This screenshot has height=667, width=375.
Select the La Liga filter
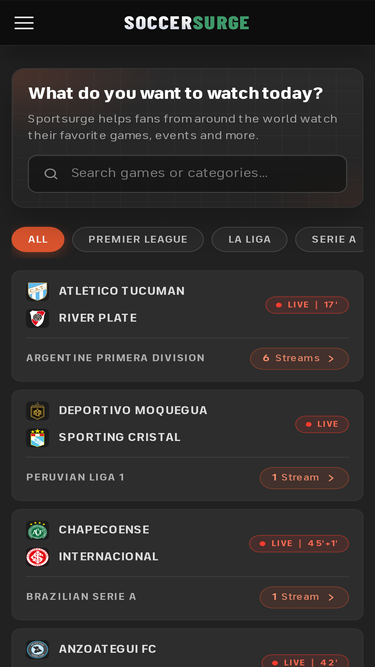(250, 239)
